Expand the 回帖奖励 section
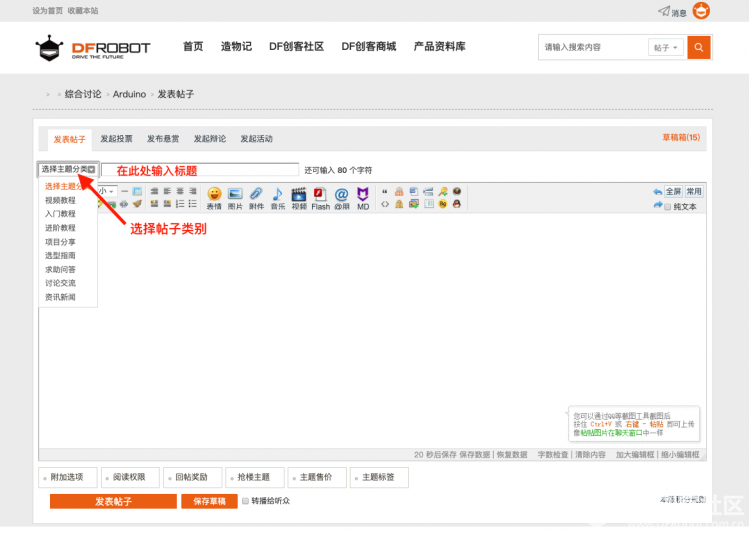The image size is (749, 533). (x=192, y=477)
